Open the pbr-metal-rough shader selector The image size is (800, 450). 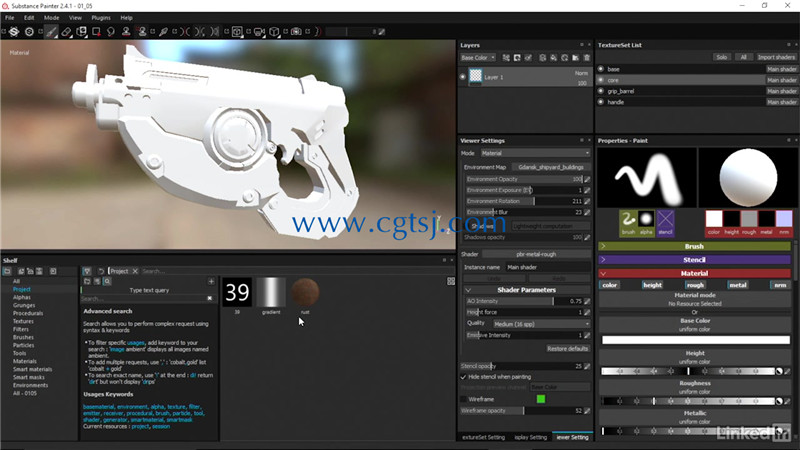pyautogui.click(x=536, y=254)
